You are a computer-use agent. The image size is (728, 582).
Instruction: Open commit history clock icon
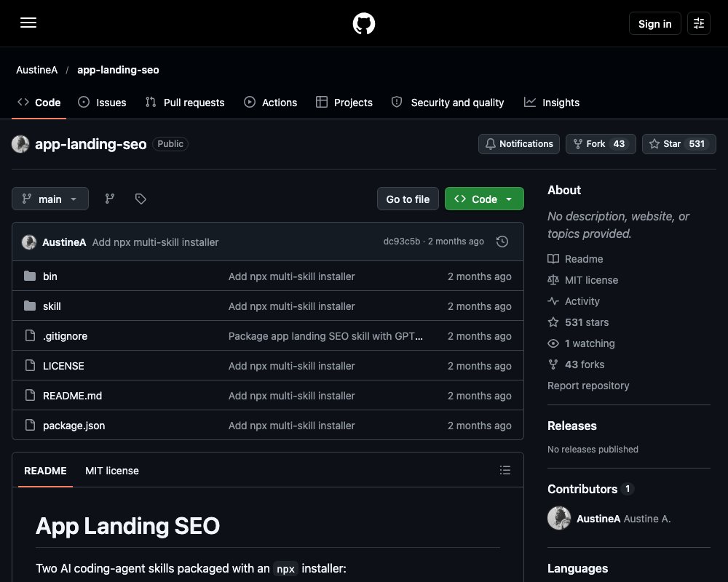coord(502,242)
